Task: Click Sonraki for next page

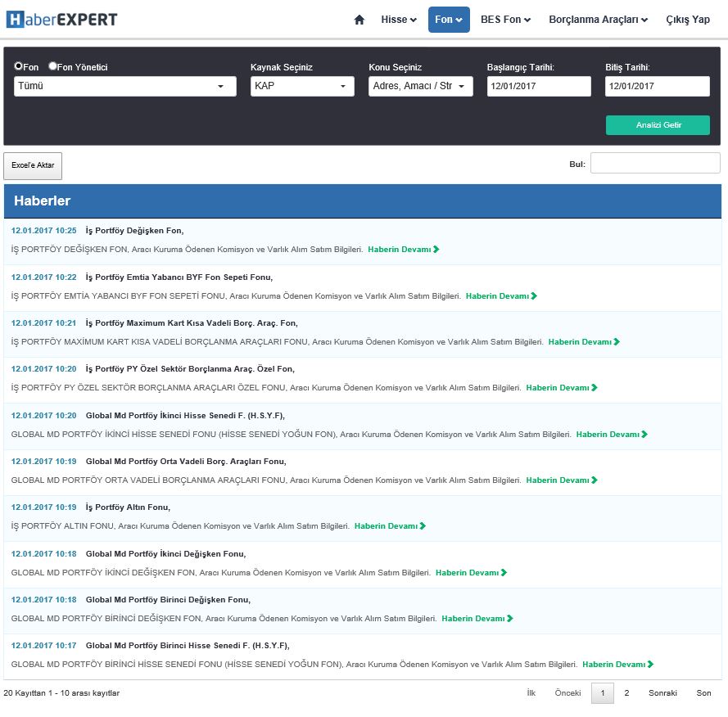Action: point(662,693)
